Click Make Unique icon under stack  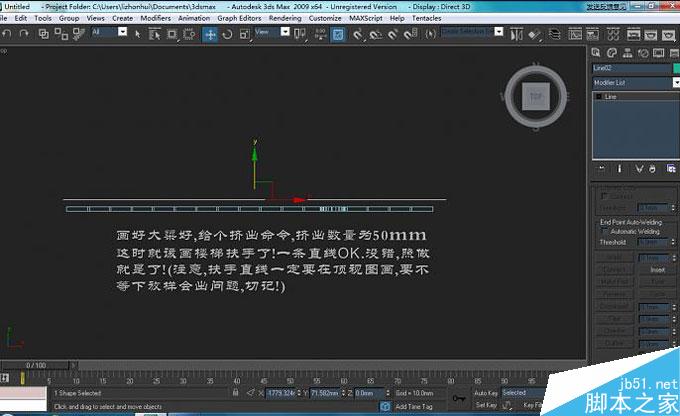click(639, 169)
